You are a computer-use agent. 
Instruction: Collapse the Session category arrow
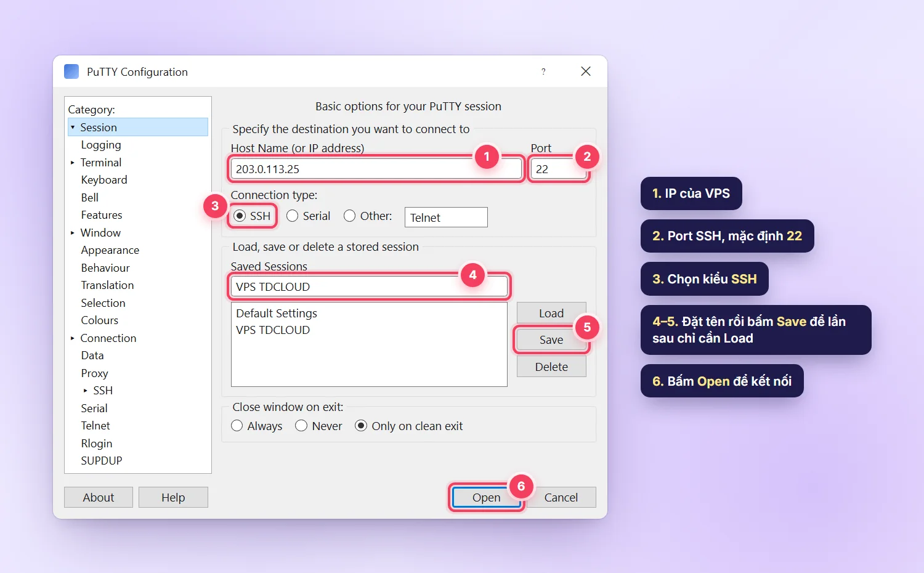point(73,128)
